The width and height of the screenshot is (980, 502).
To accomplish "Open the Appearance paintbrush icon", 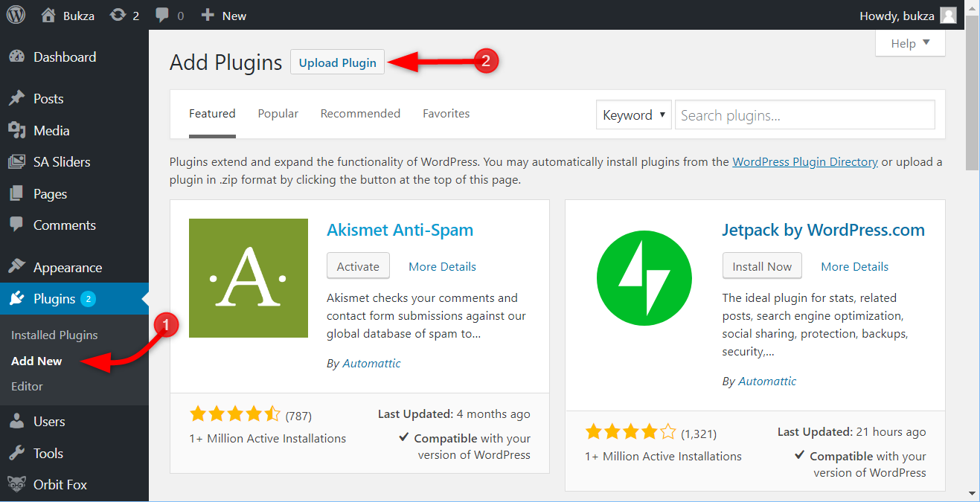I will 17,267.
